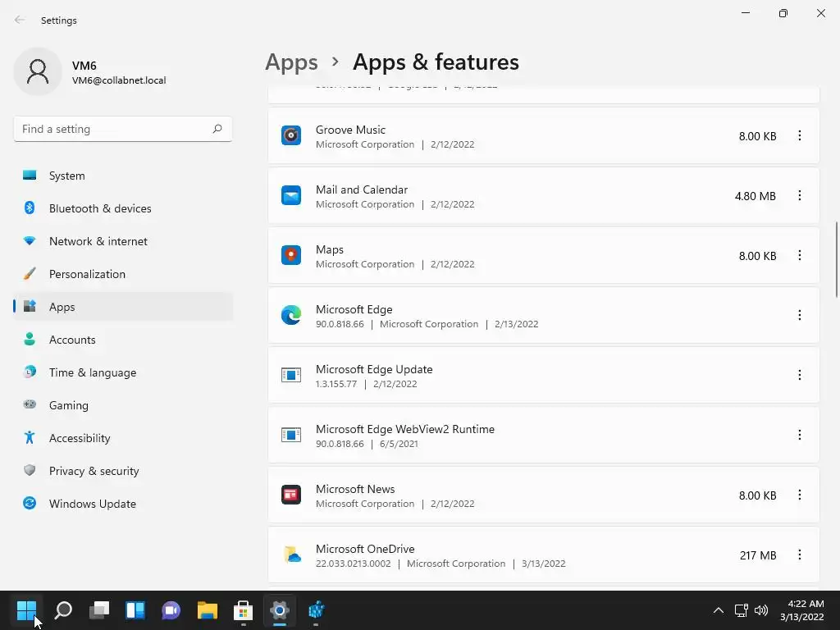Open Microsoft Store from the taskbar
Viewport: 840px width, 630px height.
pos(243,609)
